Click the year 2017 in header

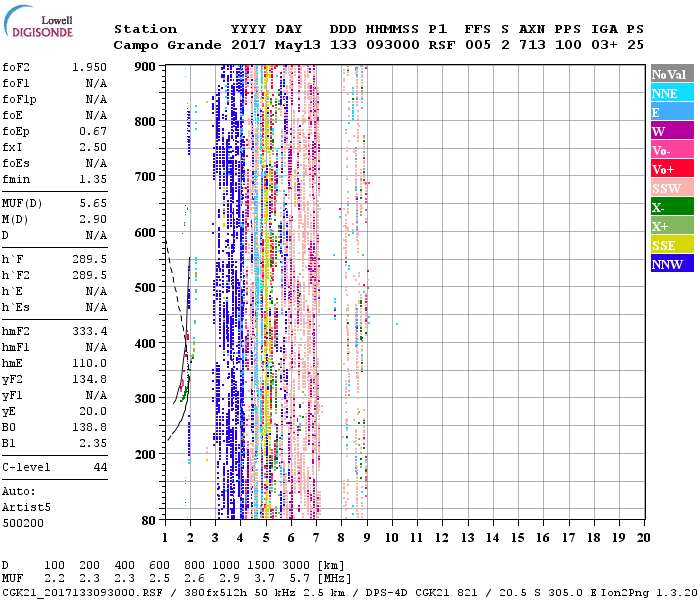(x=248, y=45)
